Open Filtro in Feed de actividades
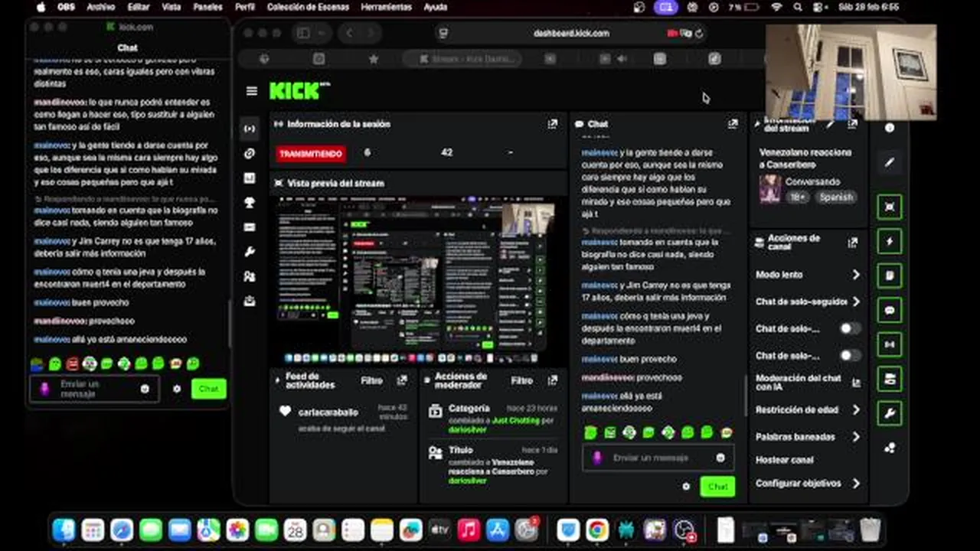The height and width of the screenshot is (551, 980). tap(371, 380)
